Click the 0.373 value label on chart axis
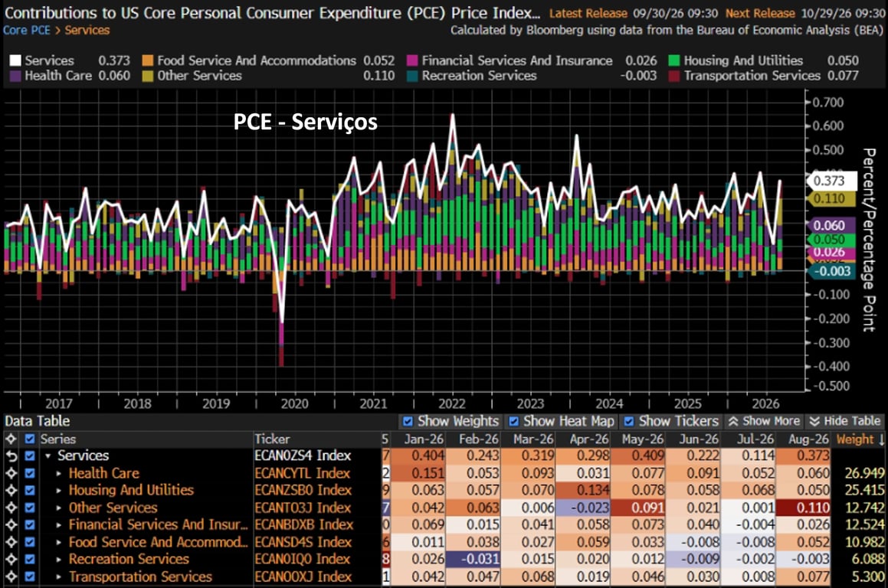The width and height of the screenshot is (888, 588). tap(831, 181)
